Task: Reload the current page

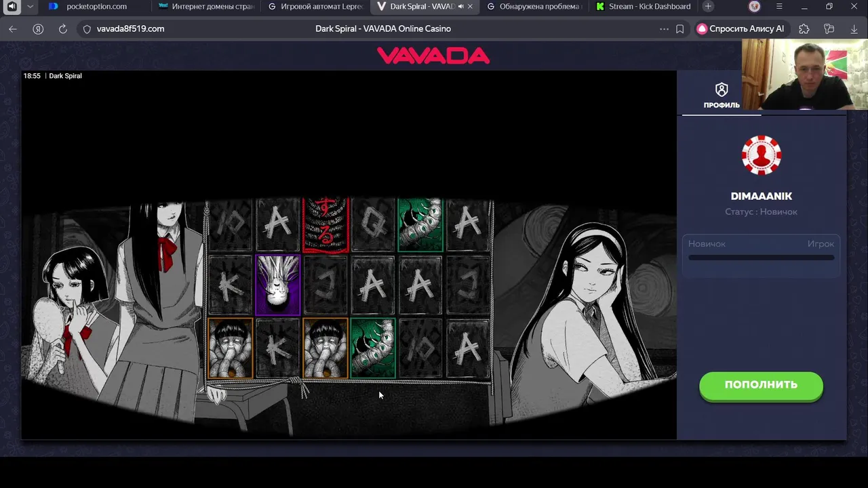Action: (63, 29)
